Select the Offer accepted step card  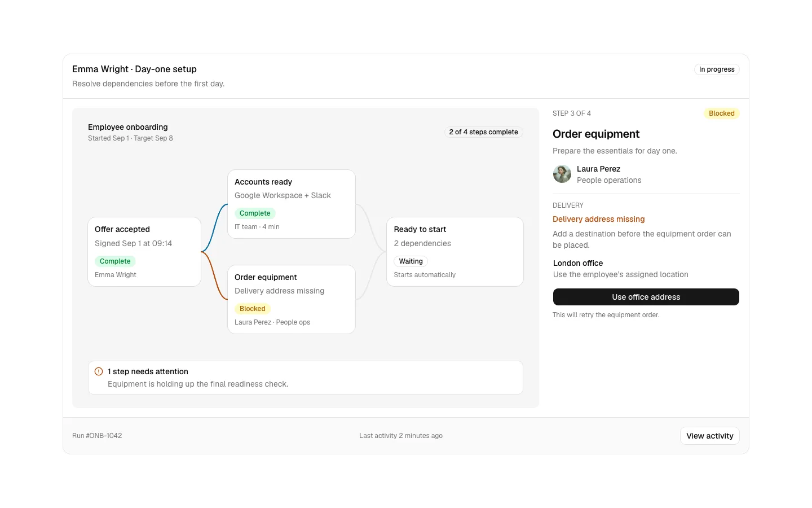click(x=144, y=252)
